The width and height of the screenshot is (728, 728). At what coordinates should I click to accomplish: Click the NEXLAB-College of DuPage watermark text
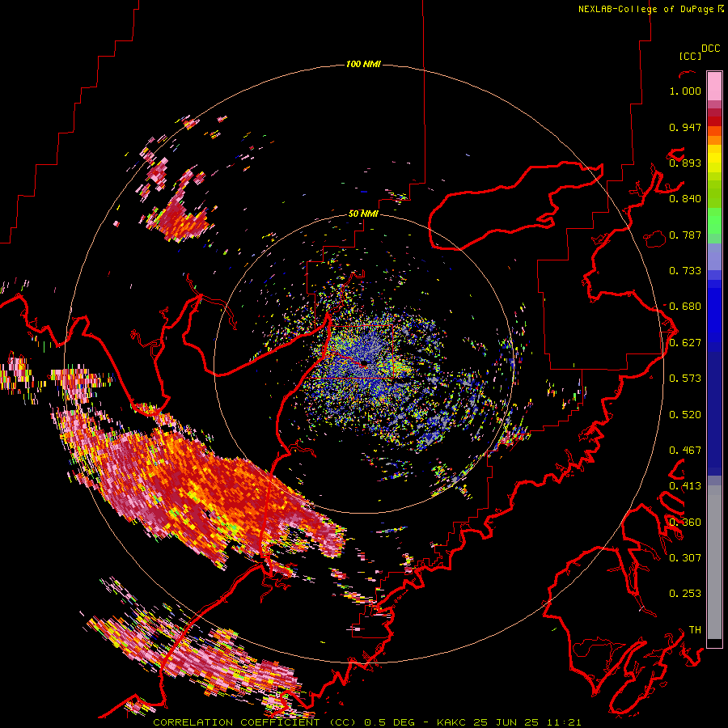(x=650, y=9)
